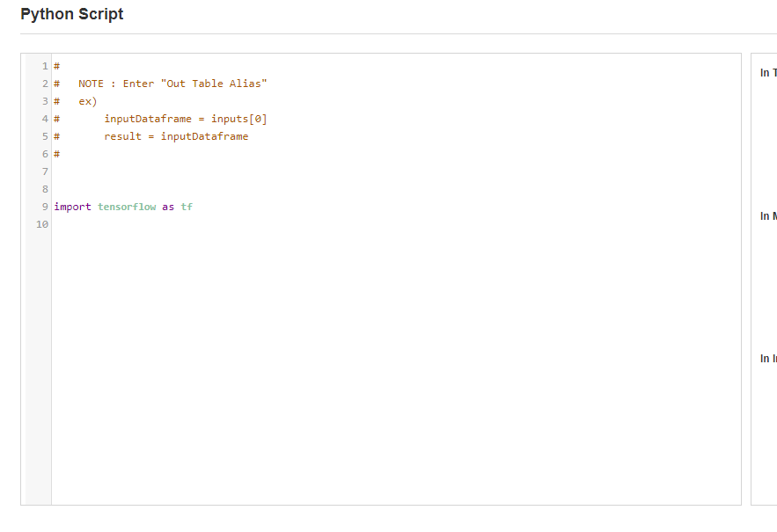Click the Python Script title heading

[71, 14]
